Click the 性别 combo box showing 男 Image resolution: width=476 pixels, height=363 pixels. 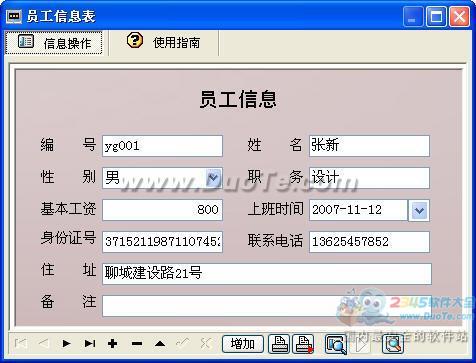162,178
